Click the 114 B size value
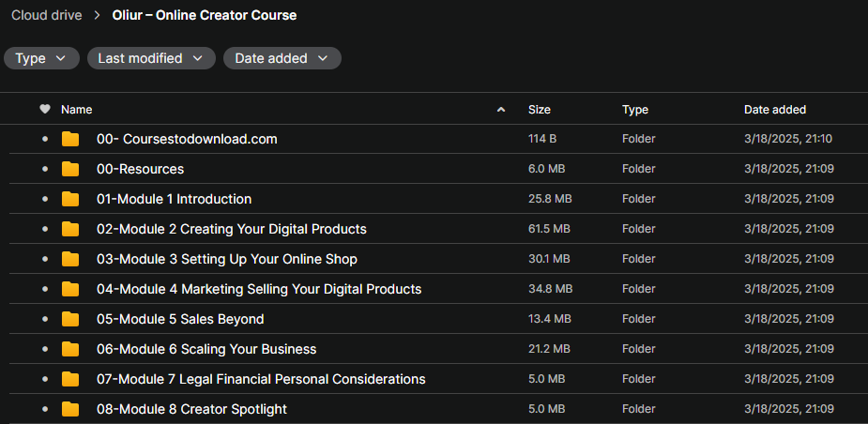This screenshot has height=424, width=868. pos(542,139)
